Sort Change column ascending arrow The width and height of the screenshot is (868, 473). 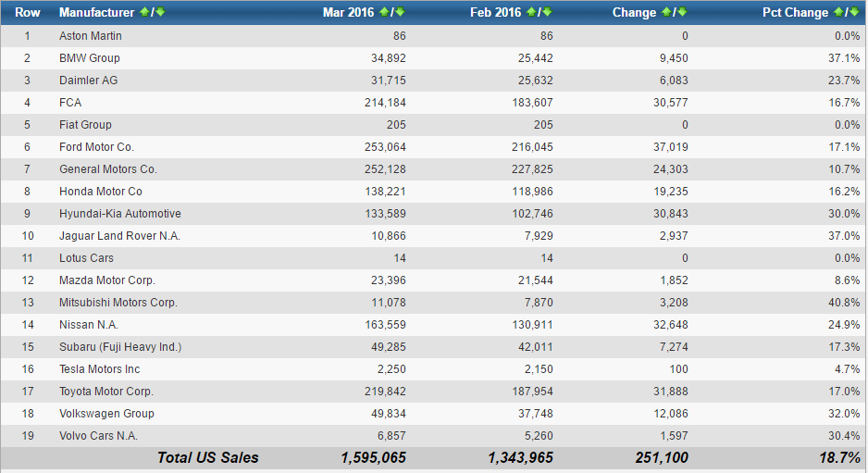point(666,12)
